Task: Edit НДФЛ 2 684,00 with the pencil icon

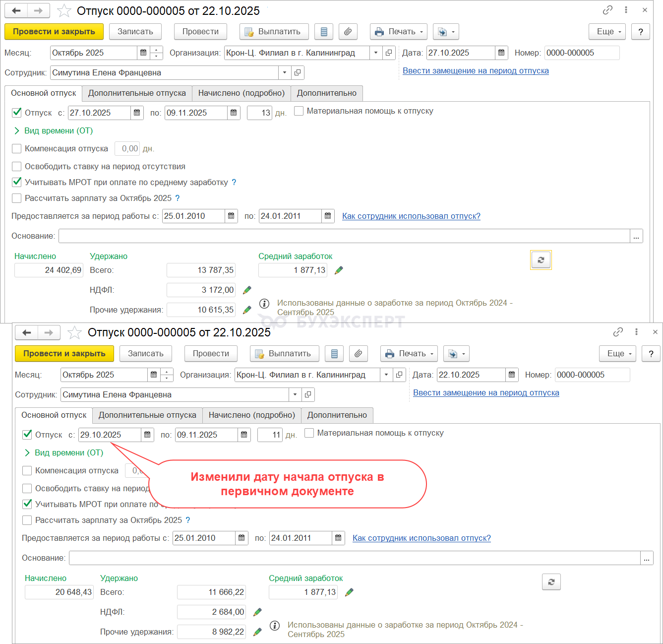Action: click(x=257, y=612)
